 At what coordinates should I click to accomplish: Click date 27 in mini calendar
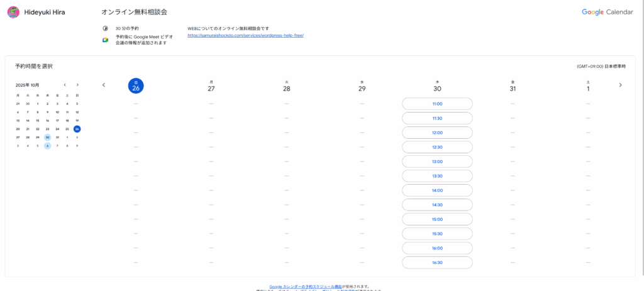[x=18, y=138]
